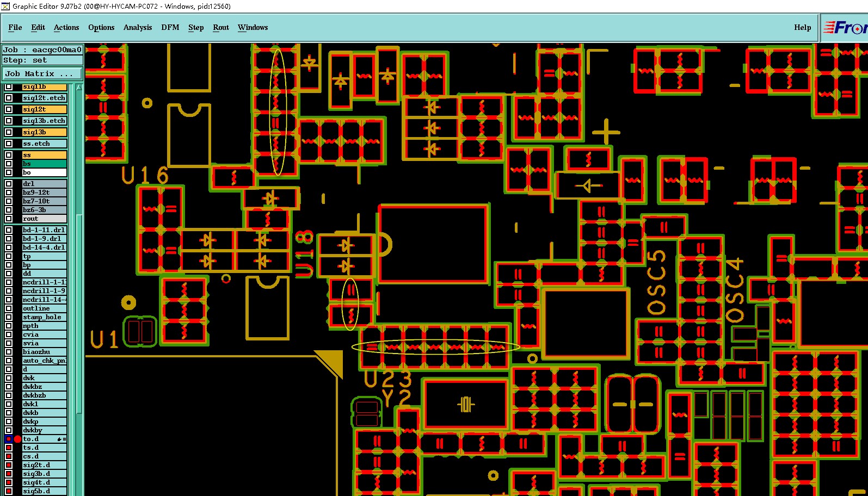Viewport: 868px width, 496px height.
Task: Open the Help menu
Action: [x=802, y=27]
